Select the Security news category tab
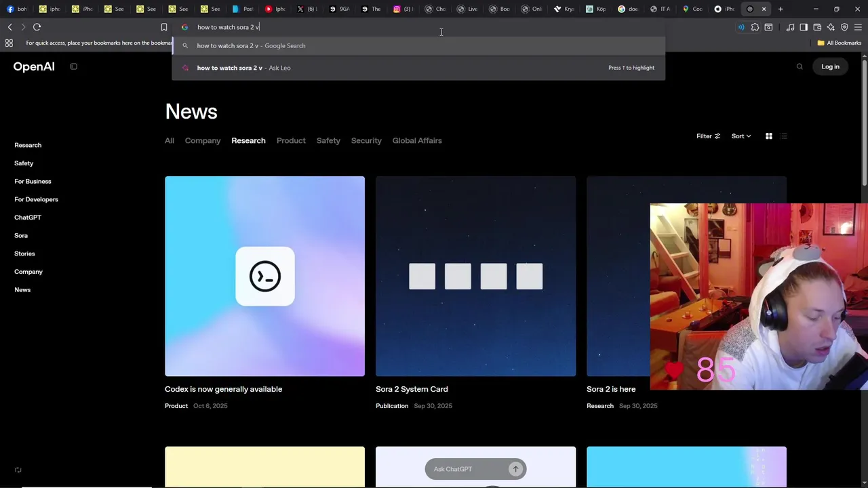This screenshot has width=868, height=488. pos(366,140)
